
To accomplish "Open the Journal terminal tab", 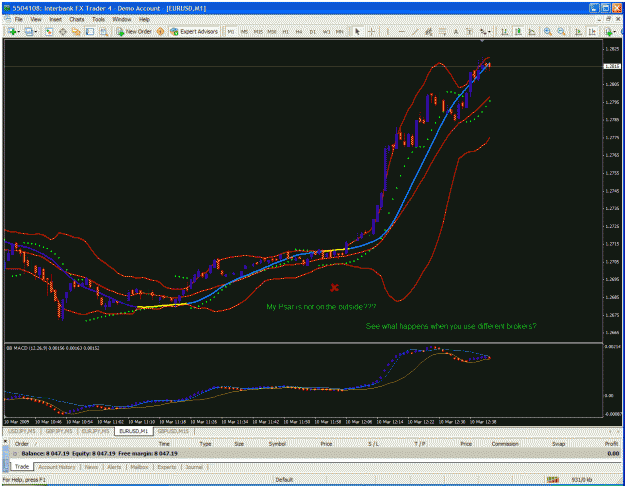I will [x=194, y=467].
